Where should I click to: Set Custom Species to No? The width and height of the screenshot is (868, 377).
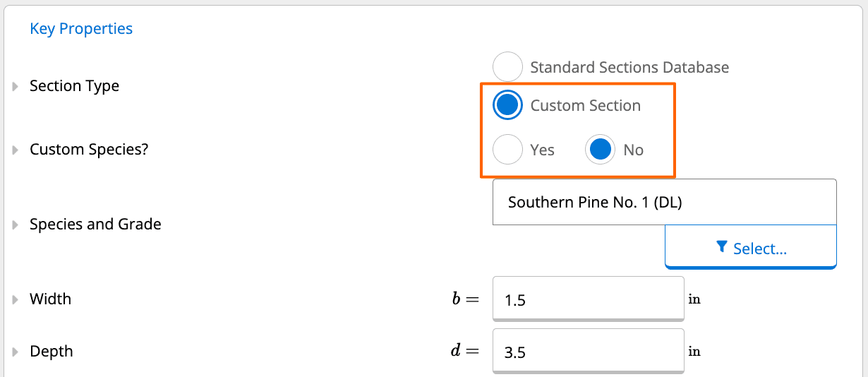click(600, 150)
